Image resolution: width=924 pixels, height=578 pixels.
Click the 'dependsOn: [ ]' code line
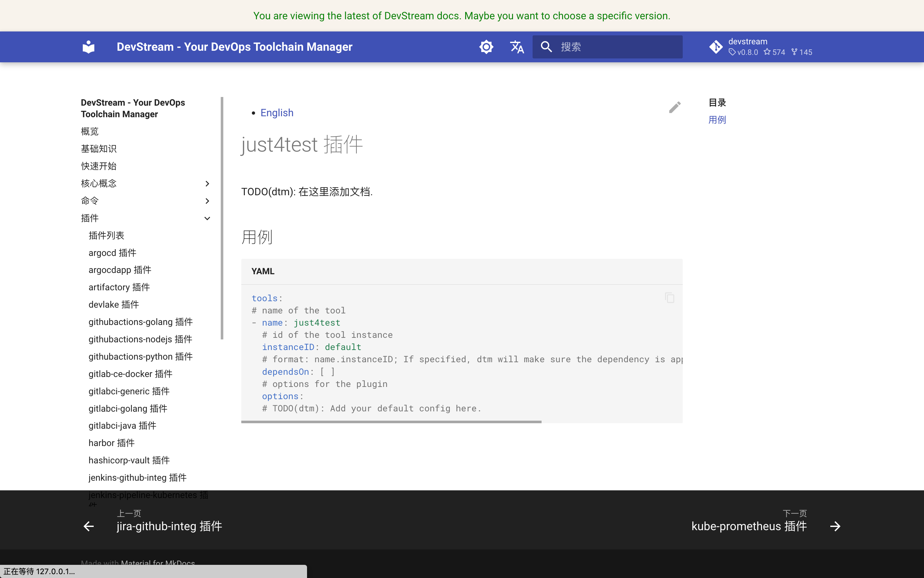pos(299,372)
